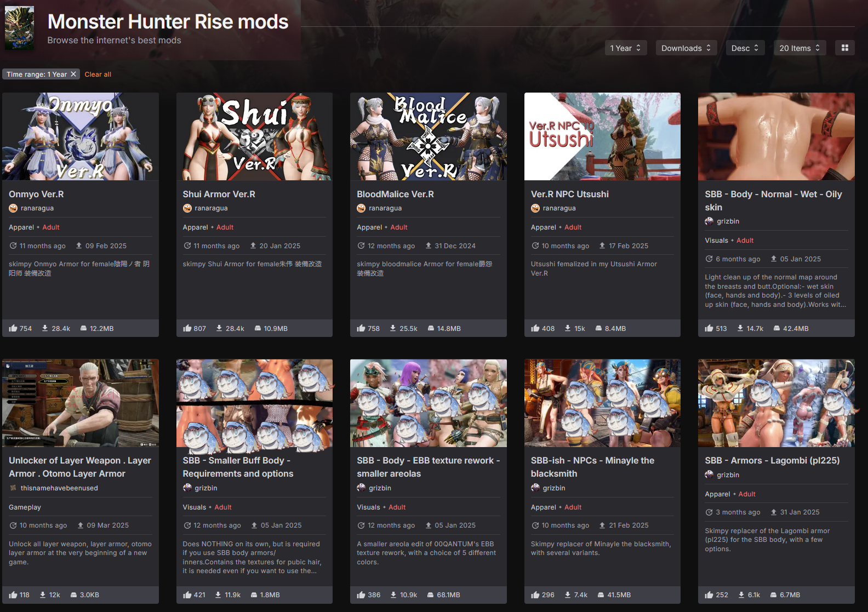The height and width of the screenshot is (612, 868).
Task: Click the '05 Jan 2025' date on EBB texture rework
Action: coord(455,525)
